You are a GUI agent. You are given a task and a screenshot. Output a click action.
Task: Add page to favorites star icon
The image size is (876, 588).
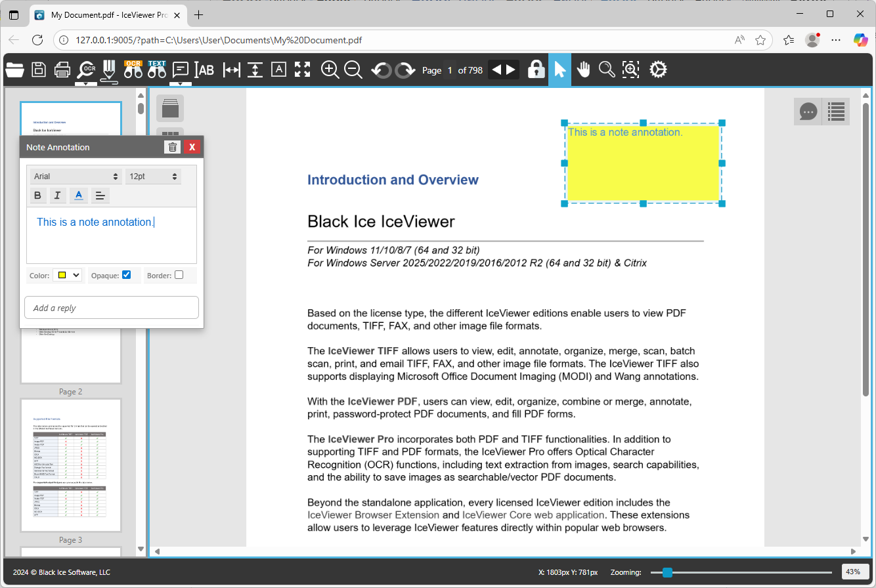(760, 40)
